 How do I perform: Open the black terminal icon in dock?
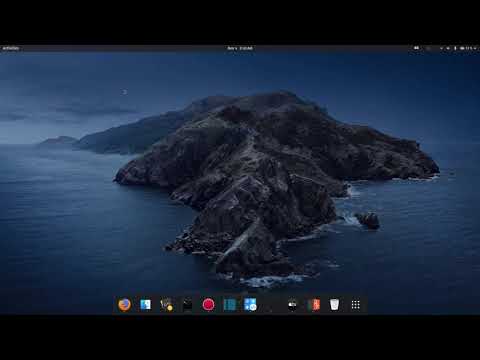tap(187, 305)
